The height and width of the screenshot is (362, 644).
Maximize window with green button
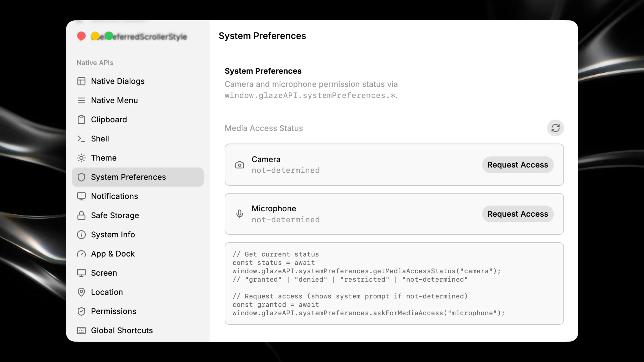pos(109,36)
